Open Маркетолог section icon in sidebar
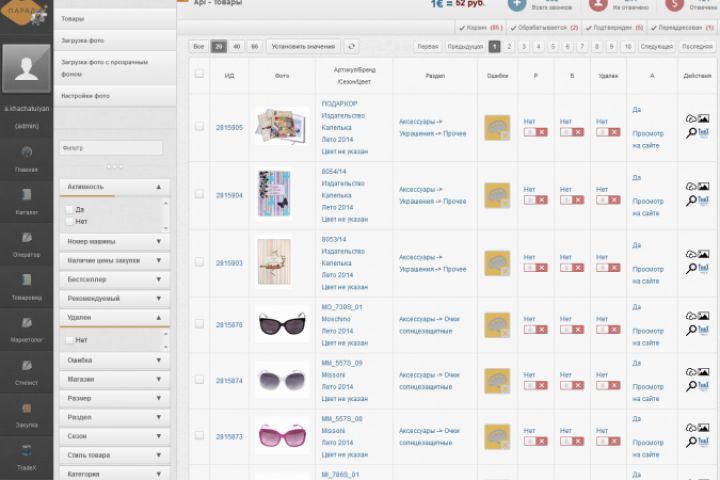Viewport: 720px width, 480px height. pyautogui.click(x=27, y=322)
